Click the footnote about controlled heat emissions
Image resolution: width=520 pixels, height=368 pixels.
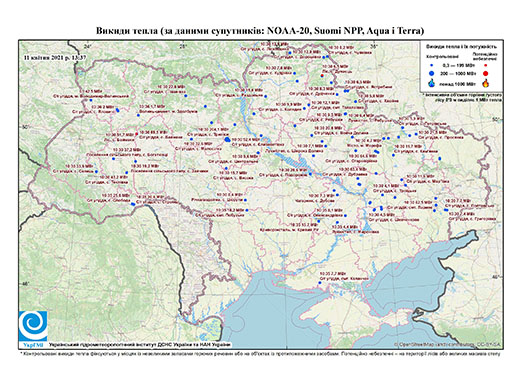pos(260,353)
